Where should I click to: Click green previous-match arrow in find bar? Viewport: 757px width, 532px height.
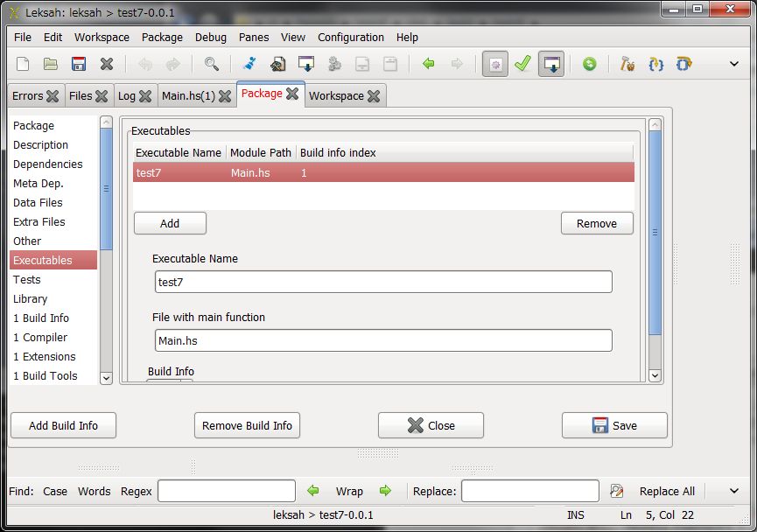tap(314, 491)
